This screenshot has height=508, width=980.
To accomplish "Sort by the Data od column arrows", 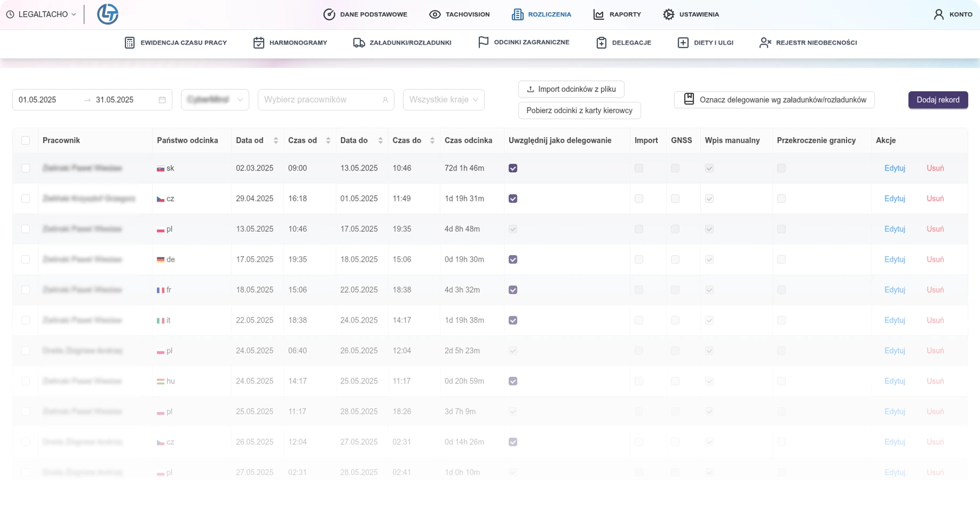I will coord(276,140).
